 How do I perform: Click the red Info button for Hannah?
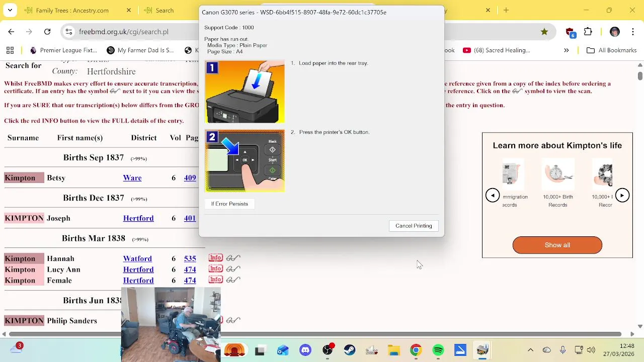[215, 258]
